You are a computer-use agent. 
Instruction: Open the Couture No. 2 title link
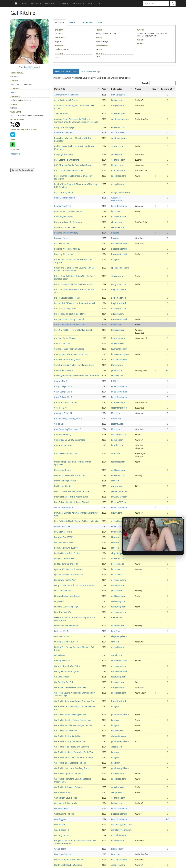pyautogui.click(x=61, y=381)
